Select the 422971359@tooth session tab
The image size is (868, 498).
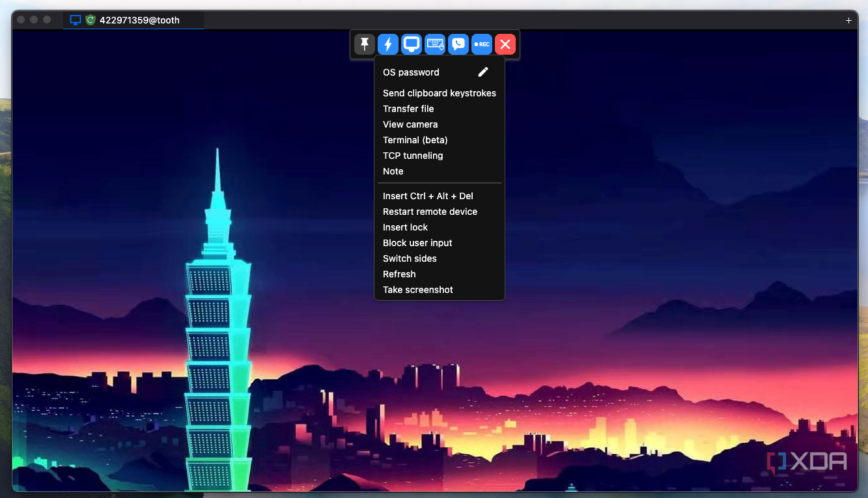coord(133,20)
